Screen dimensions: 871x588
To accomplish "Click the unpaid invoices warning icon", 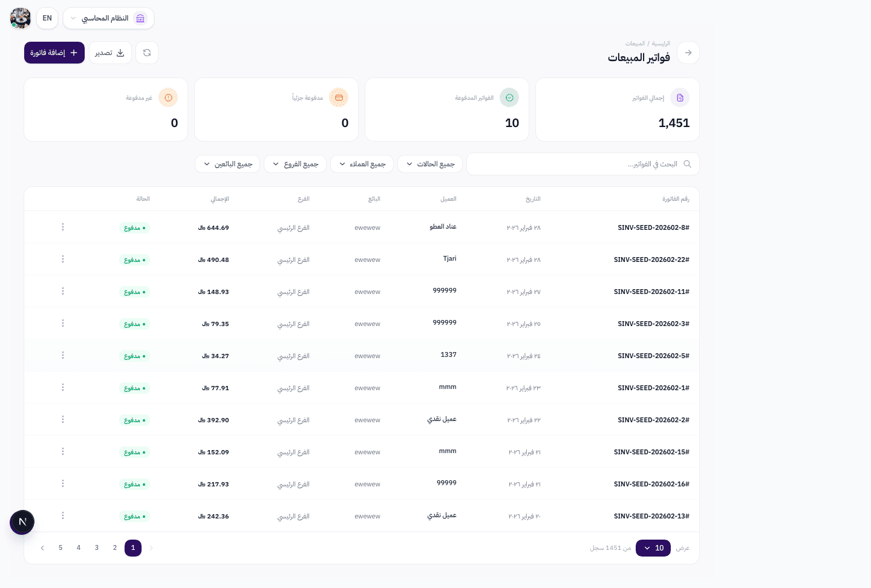I will (168, 97).
